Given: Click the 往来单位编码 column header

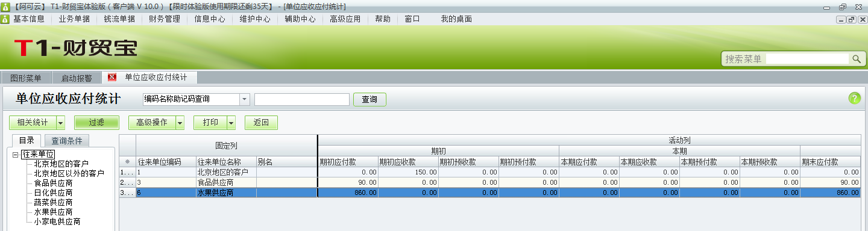Looking at the screenshot, I should pos(166,161).
